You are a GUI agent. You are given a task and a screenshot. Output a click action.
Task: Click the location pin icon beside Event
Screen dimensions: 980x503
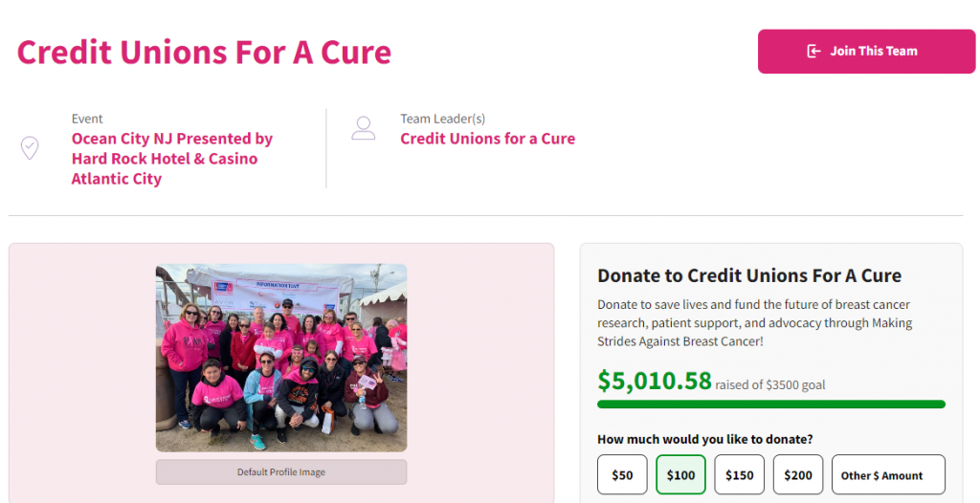pos(30,148)
